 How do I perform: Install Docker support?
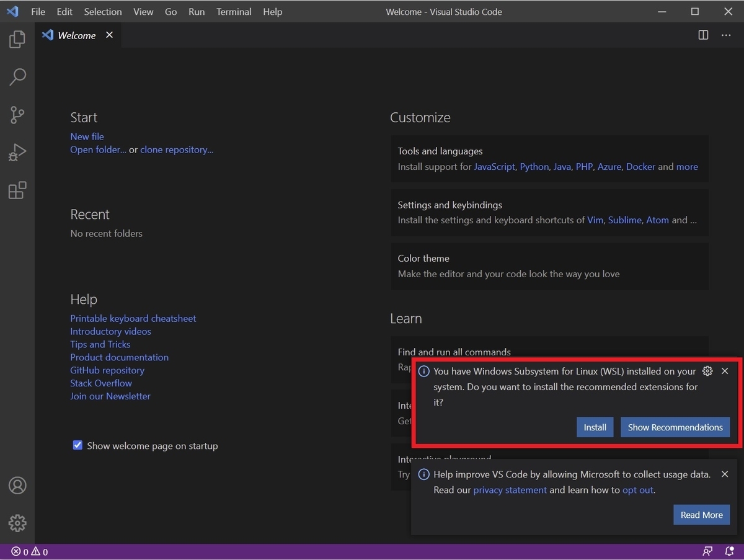click(640, 167)
